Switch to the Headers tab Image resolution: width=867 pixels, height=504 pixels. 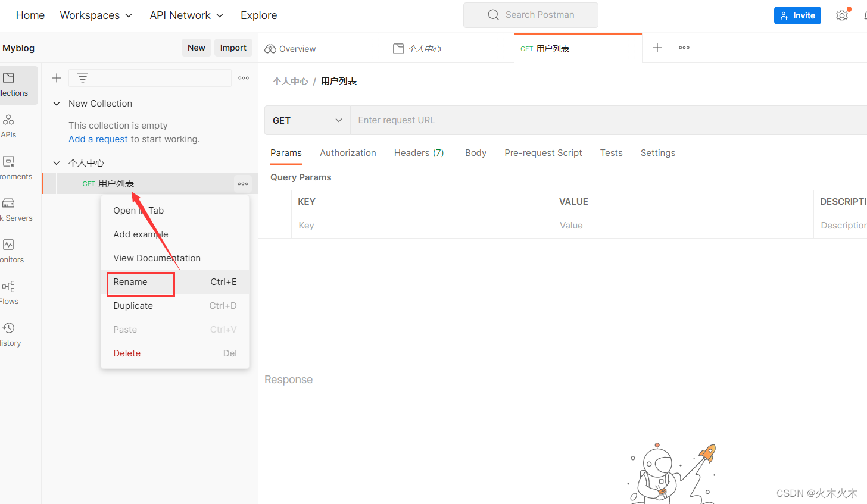click(x=419, y=153)
